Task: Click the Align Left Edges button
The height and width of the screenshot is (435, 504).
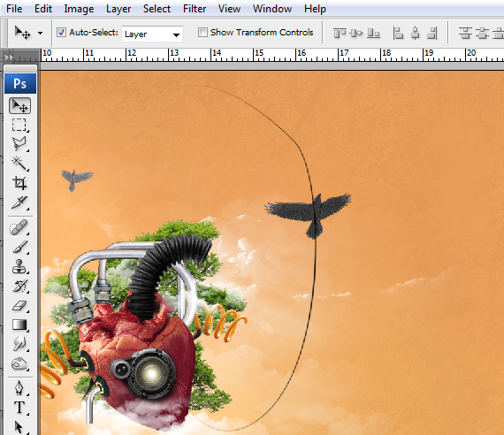Action: pyautogui.click(x=398, y=33)
